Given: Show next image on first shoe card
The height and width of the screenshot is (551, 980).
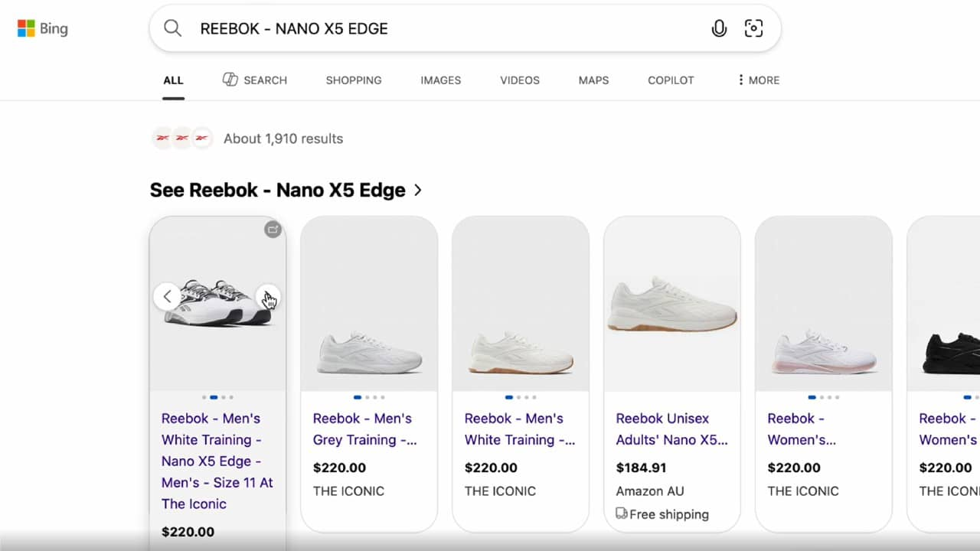Looking at the screenshot, I should (267, 297).
